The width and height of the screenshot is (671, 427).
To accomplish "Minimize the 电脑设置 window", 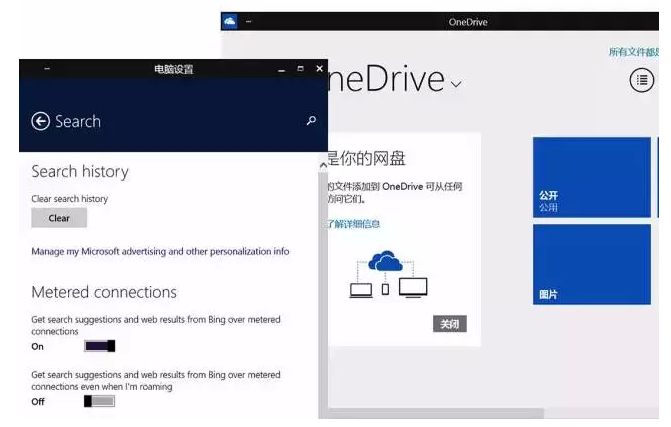I will 281,69.
